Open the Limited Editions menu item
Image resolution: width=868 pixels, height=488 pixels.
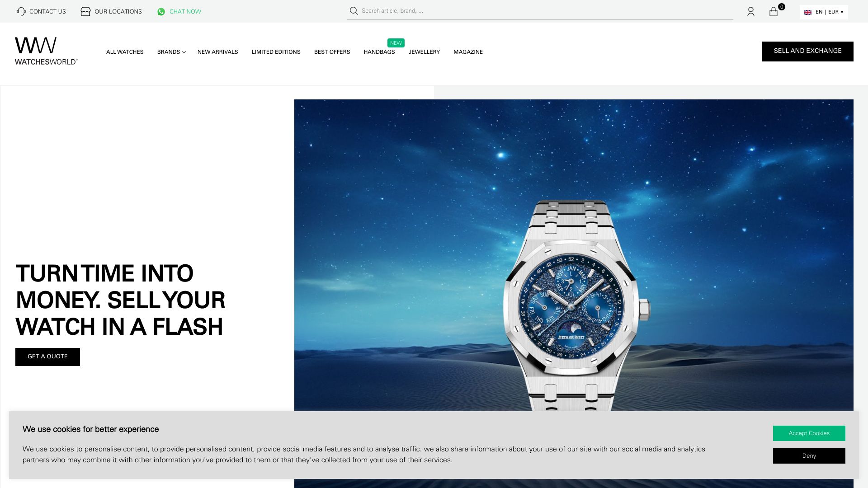(x=276, y=52)
